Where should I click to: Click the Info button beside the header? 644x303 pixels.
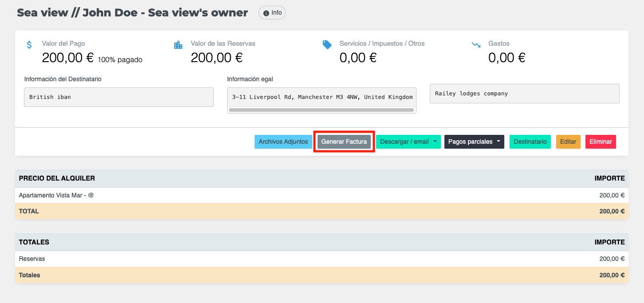click(272, 12)
